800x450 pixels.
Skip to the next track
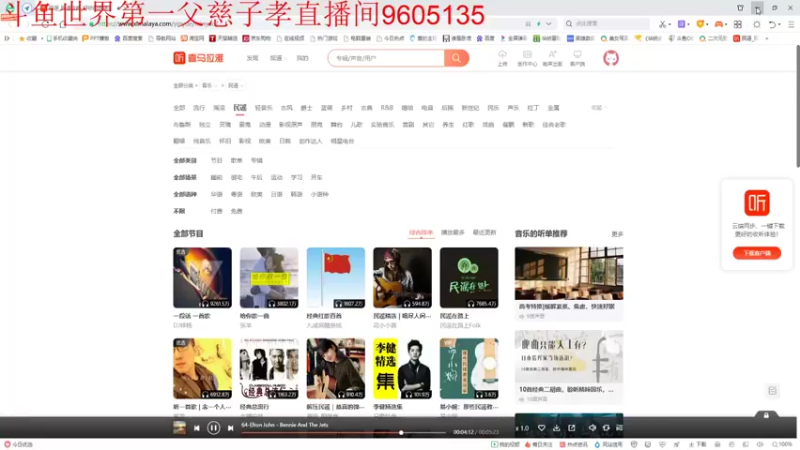pos(230,428)
